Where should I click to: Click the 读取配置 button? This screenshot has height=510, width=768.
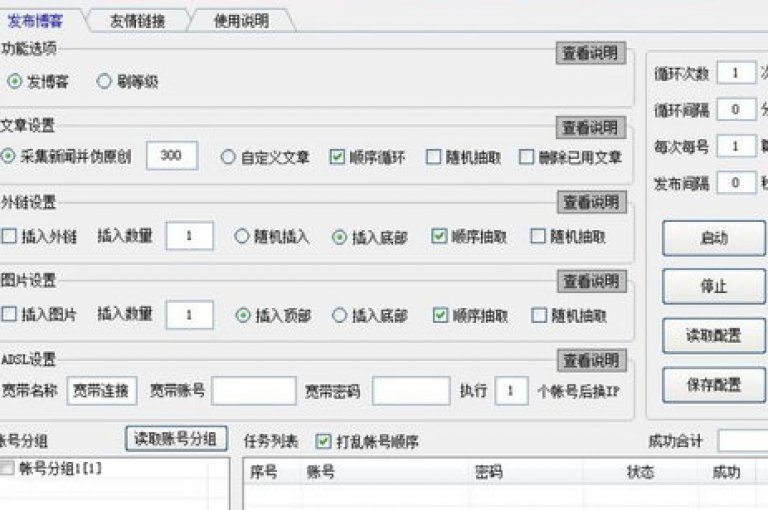click(714, 336)
